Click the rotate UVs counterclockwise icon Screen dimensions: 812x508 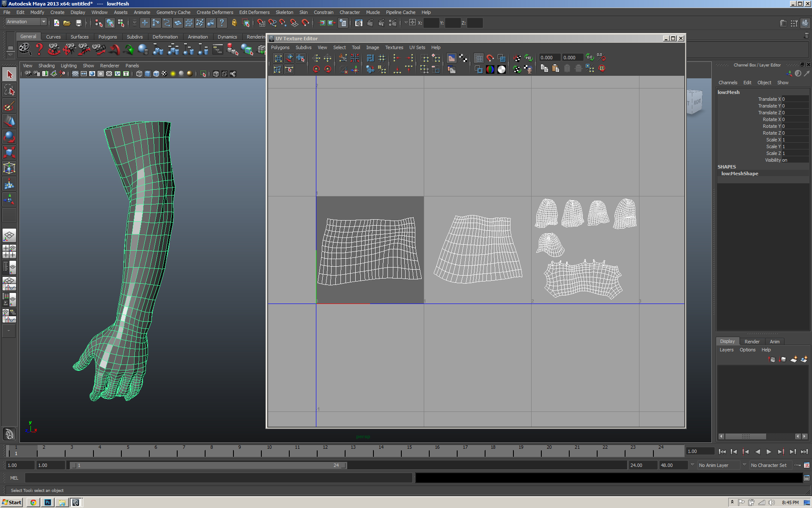click(316, 69)
